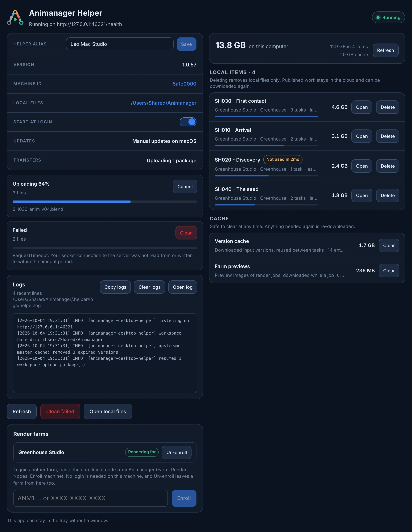412x532 pixels.
Task: Click the Animanager Helper logo icon
Action: 15,18
